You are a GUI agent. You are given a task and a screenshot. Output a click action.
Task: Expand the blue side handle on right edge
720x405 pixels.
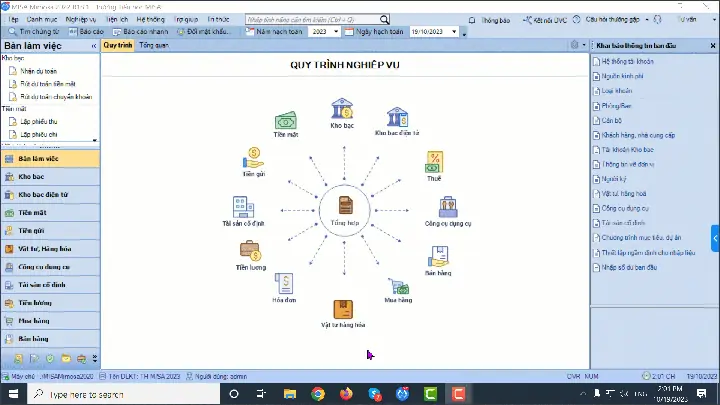[x=715, y=238]
